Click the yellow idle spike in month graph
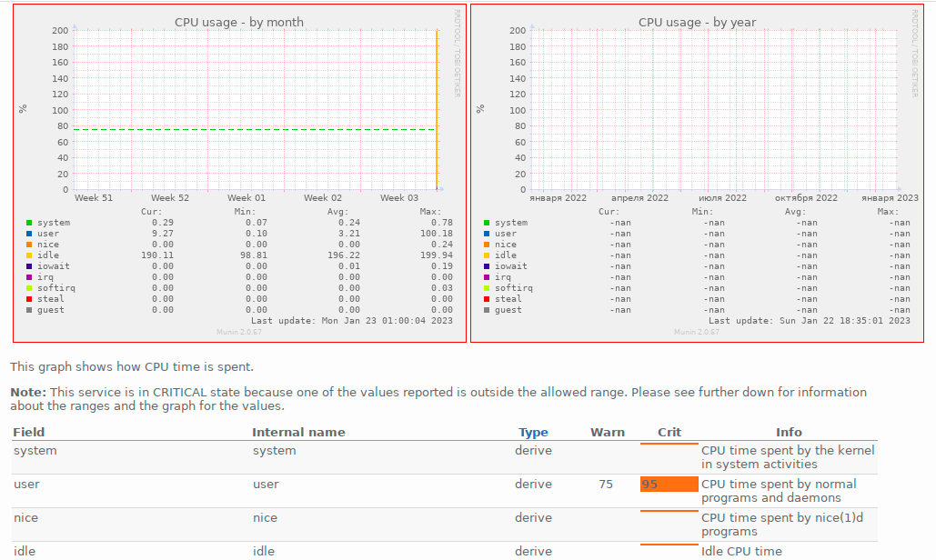 pos(437,110)
